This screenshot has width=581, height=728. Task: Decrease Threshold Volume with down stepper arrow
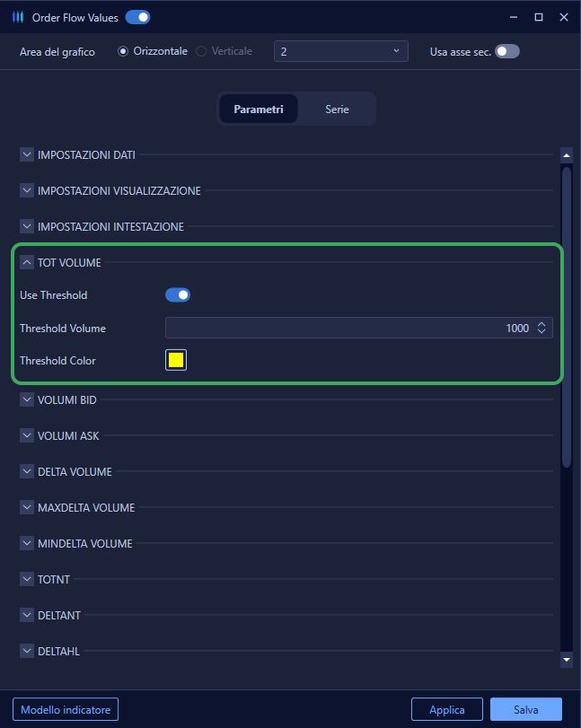541,331
